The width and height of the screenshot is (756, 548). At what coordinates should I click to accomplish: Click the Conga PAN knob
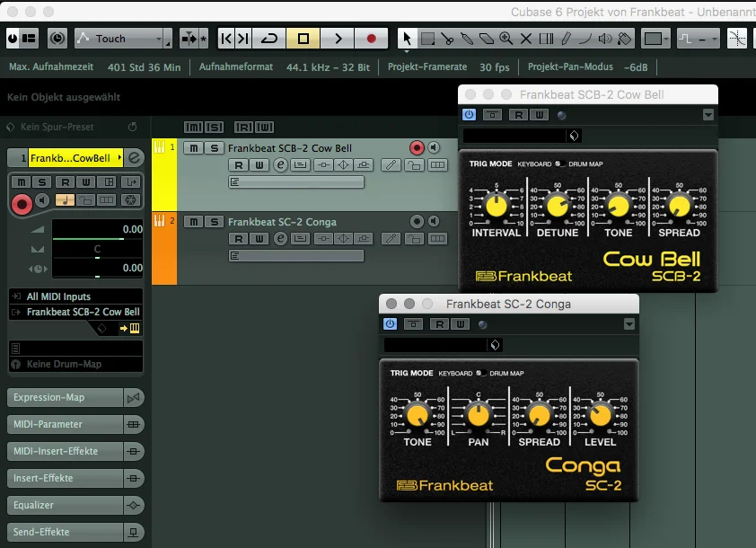(479, 415)
